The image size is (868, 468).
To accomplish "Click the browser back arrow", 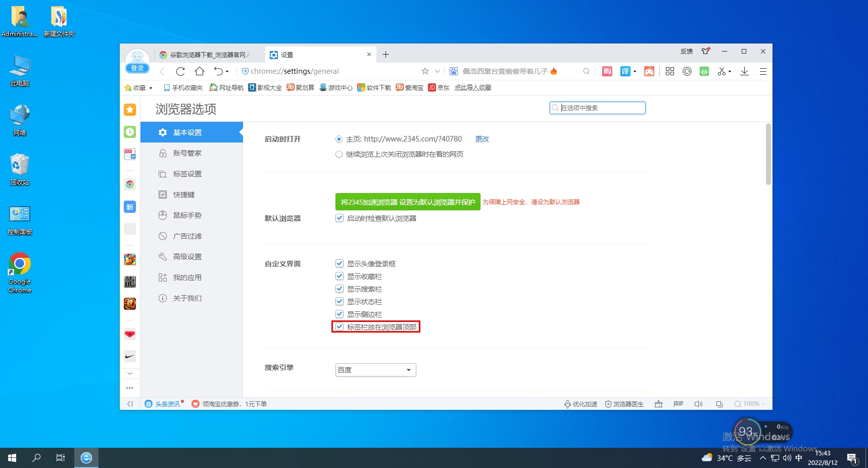I will 162,71.
